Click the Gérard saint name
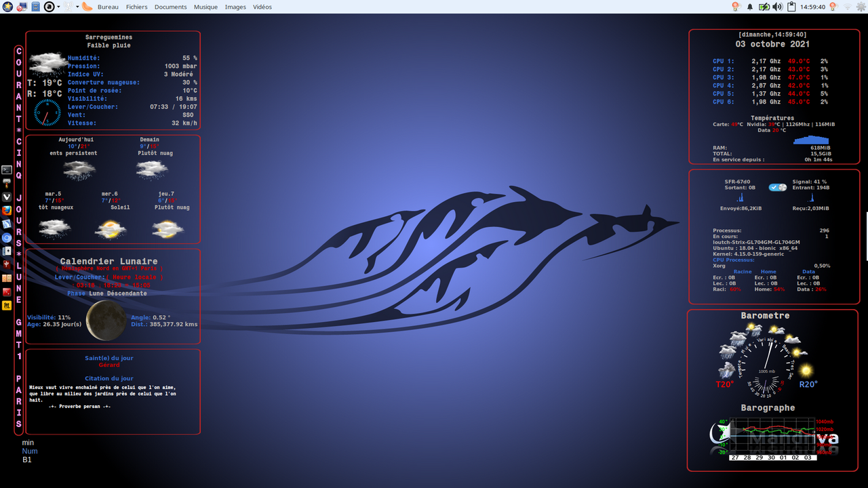Viewport: 868px width, 488px height. (x=109, y=365)
